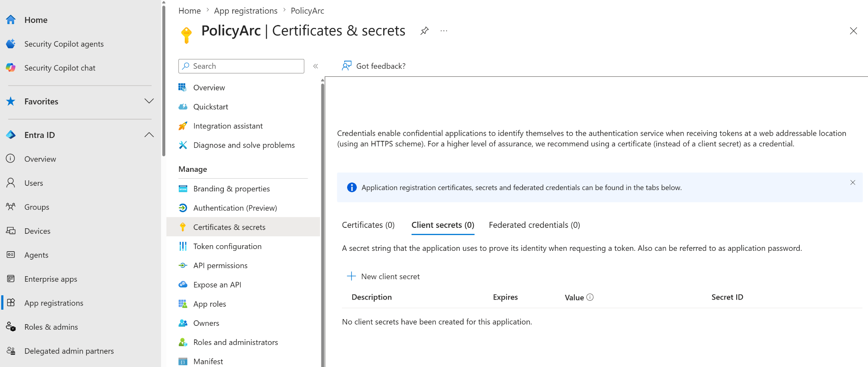
Task: Open the more options ellipsis next to title
Action: click(x=444, y=31)
